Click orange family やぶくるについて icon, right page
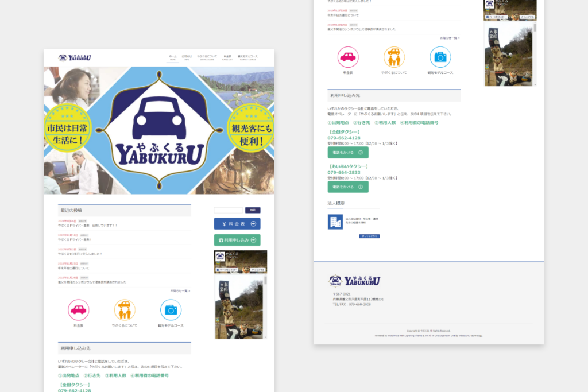Image resolution: width=588 pixels, height=392 pixels. coord(394,57)
